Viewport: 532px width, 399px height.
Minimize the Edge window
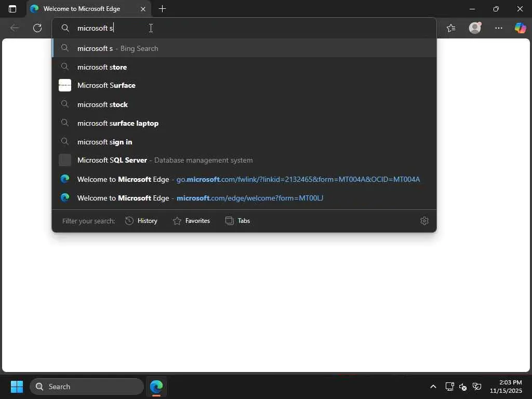coord(472,9)
